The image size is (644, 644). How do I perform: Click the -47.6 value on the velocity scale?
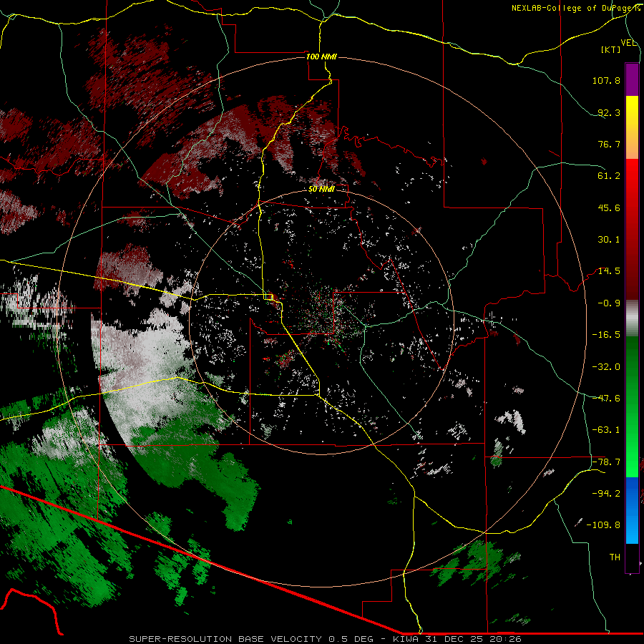[x=606, y=399]
